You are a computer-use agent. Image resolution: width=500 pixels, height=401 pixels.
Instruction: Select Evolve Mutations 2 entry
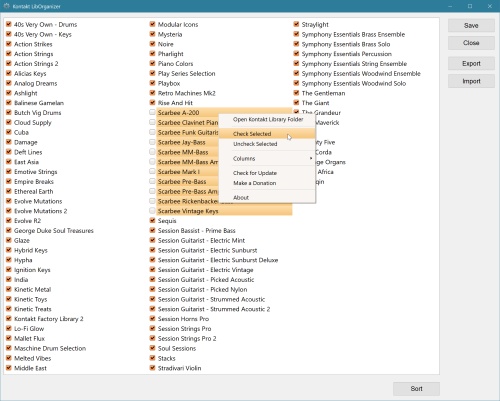point(41,211)
